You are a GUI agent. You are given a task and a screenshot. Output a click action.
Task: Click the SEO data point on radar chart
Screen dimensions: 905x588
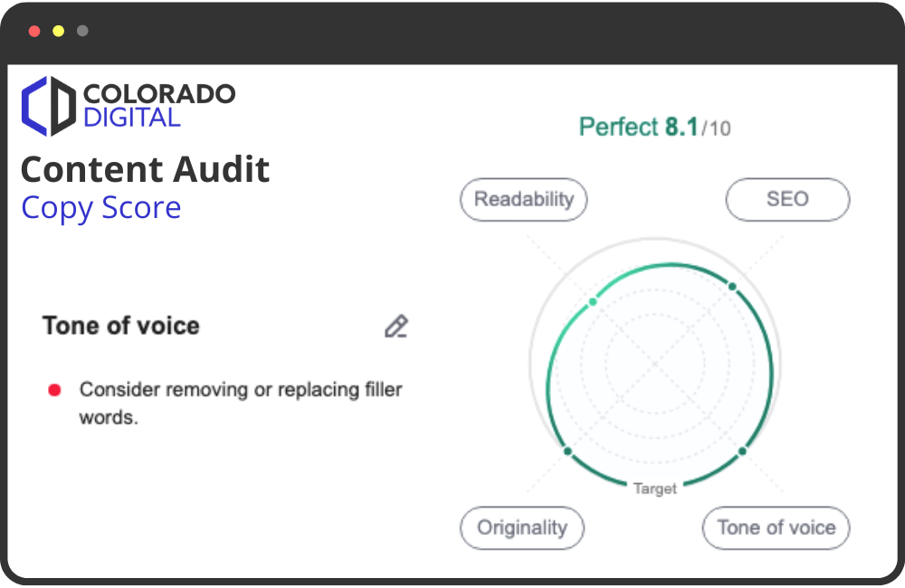click(732, 287)
